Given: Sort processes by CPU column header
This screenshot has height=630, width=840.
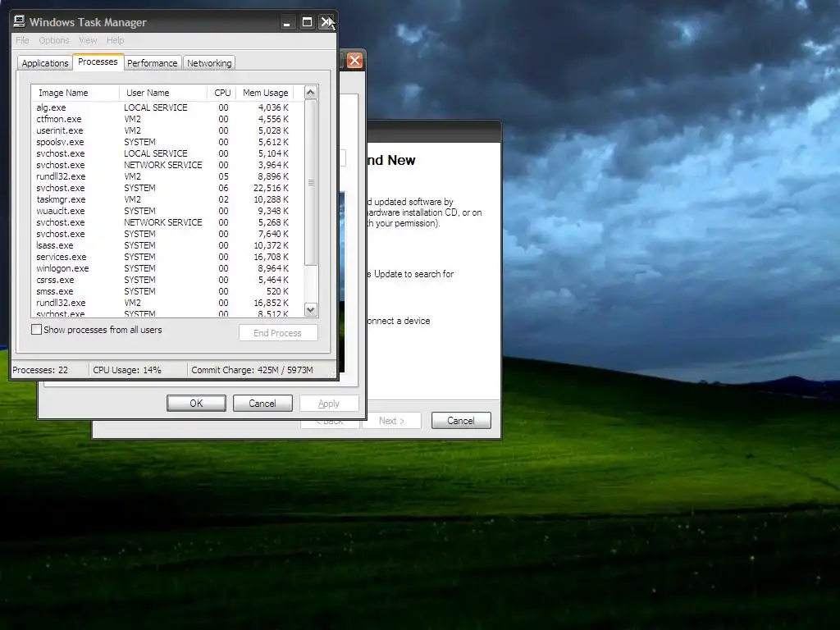Looking at the screenshot, I should pos(222,93).
